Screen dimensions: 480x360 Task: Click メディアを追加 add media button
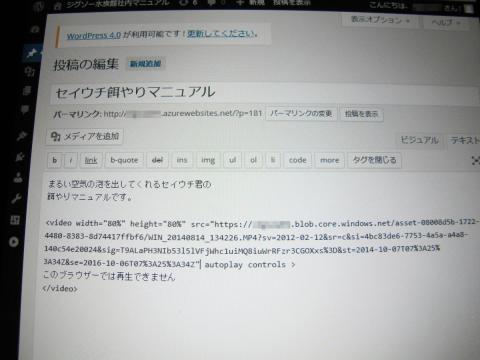coord(85,136)
